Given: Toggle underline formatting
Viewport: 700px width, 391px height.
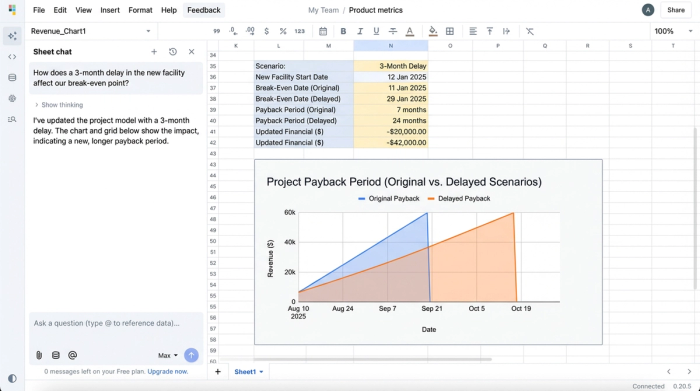Looking at the screenshot, I should (376, 31).
